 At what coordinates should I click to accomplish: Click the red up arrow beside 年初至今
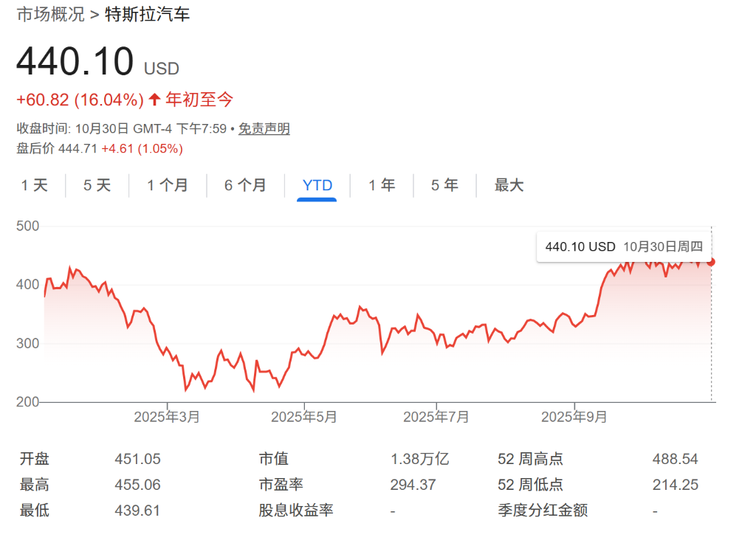click(154, 100)
